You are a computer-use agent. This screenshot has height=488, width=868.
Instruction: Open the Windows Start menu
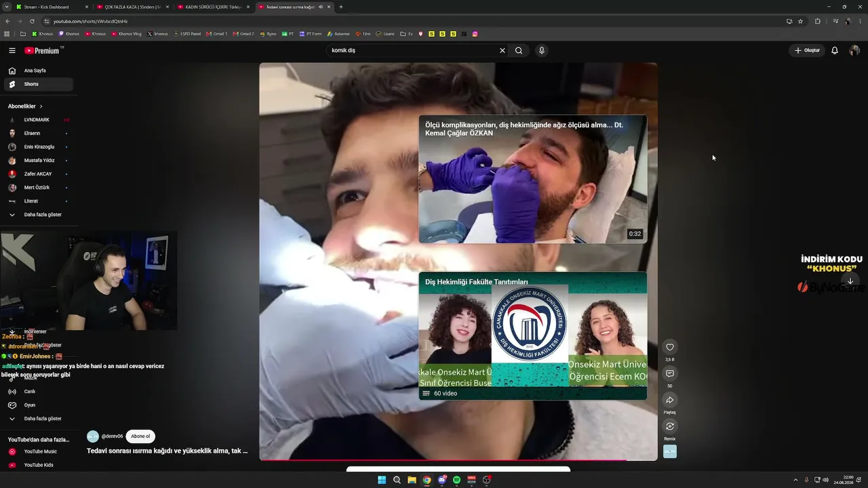point(382,480)
